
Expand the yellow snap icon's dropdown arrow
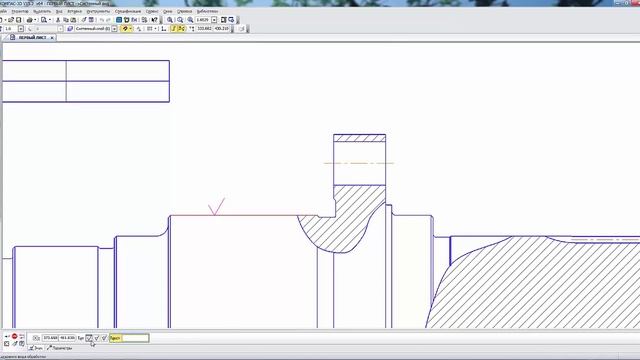[x=131, y=29]
